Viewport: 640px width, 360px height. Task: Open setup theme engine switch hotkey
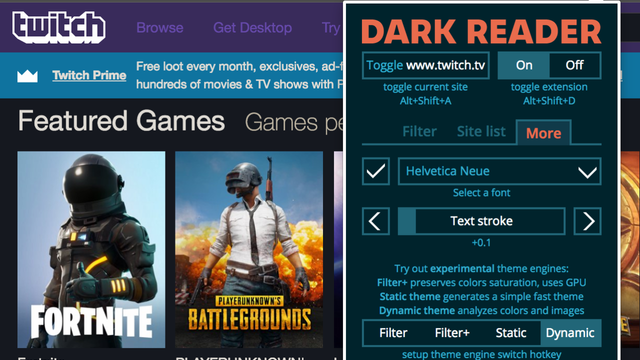482,354
